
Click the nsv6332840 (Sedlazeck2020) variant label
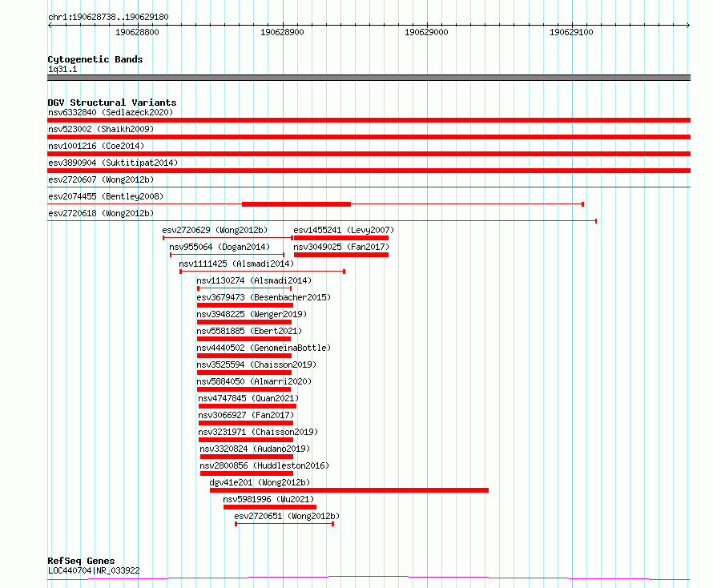click(x=111, y=112)
